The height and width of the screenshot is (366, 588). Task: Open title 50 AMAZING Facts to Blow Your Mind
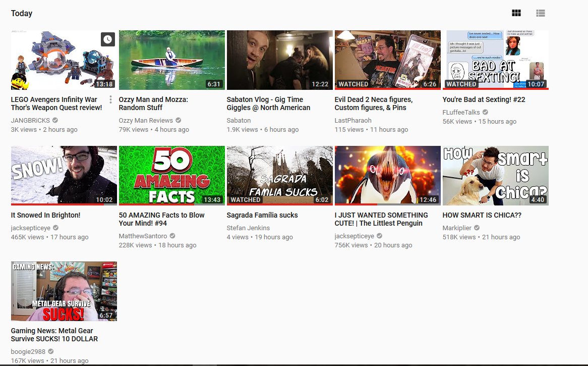(162, 219)
